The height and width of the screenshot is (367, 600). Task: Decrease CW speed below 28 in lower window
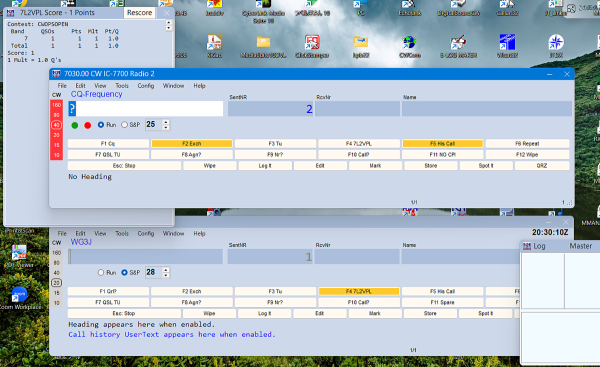pos(166,275)
